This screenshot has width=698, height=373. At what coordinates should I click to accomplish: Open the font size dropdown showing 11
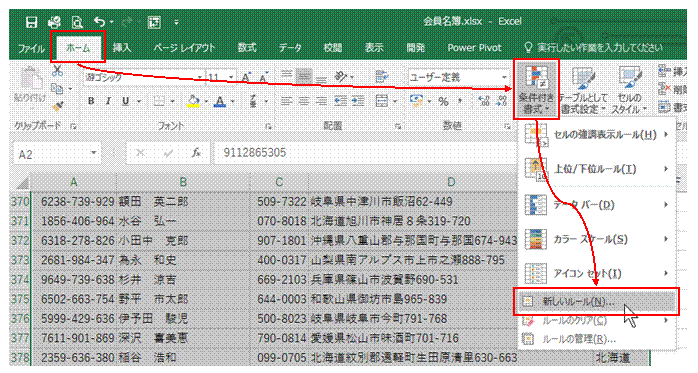click(231, 77)
